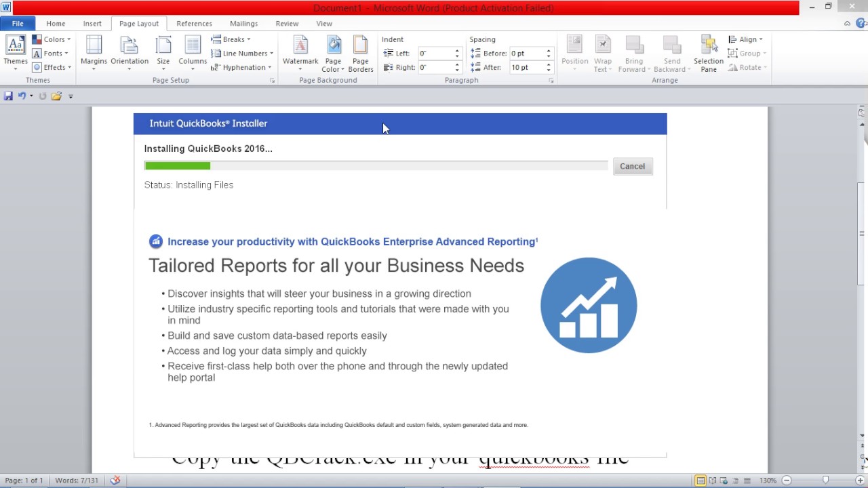Switch to Web Layout view icon
The height and width of the screenshot is (488, 868).
click(724, 481)
